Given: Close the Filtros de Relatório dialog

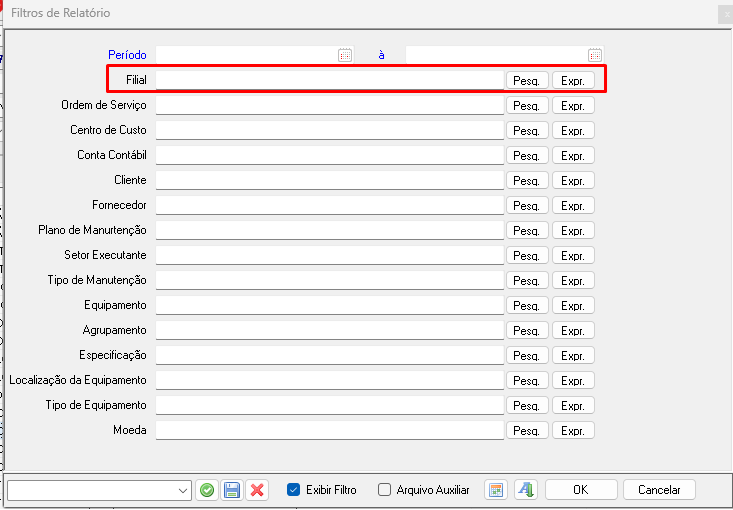Looking at the screenshot, I should 725,14.
